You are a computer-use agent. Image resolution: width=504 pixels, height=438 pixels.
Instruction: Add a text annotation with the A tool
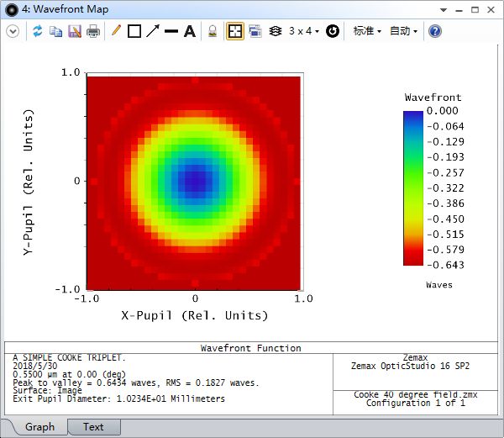[190, 31]
